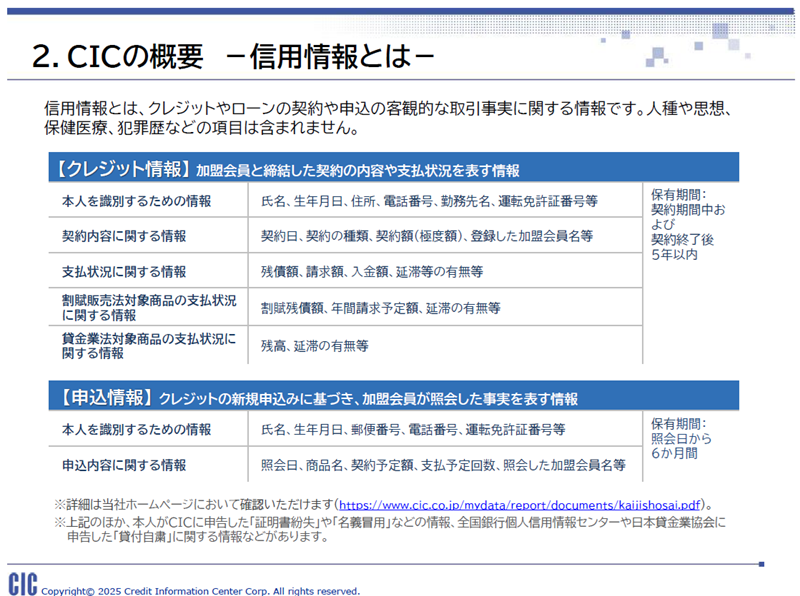800x596 pixels.
Task: Click the CIC logo in the footer
Action: (x=22, y=584)
